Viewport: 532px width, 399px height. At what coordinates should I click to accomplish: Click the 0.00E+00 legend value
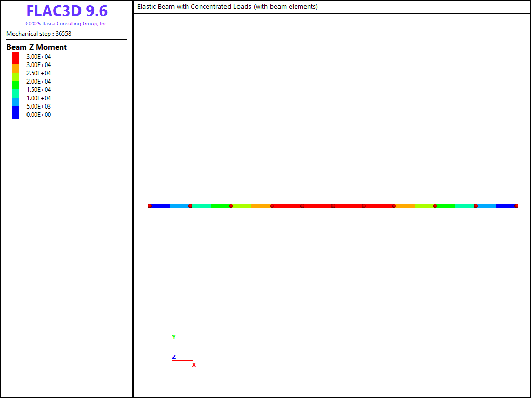pyautogui.click(x=39, y=115)
